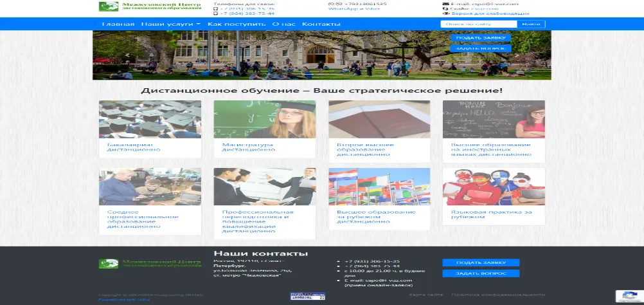Open the Главная menu item
The image size is (644, 305).
(x=118, y=24)
